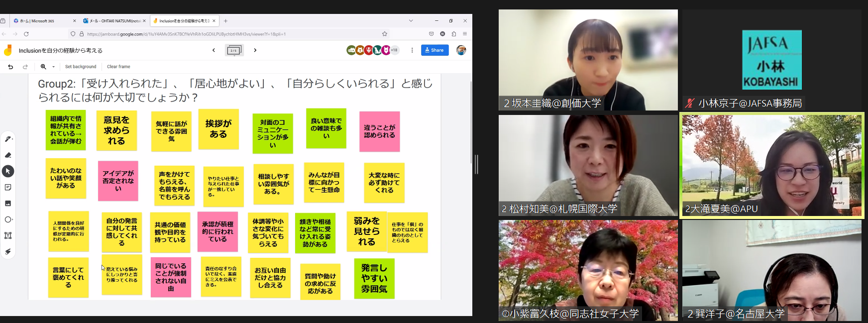The width and height of the screenshot is (868, 323).
Task: Click Clear frame
Action: tap(118, 67)
